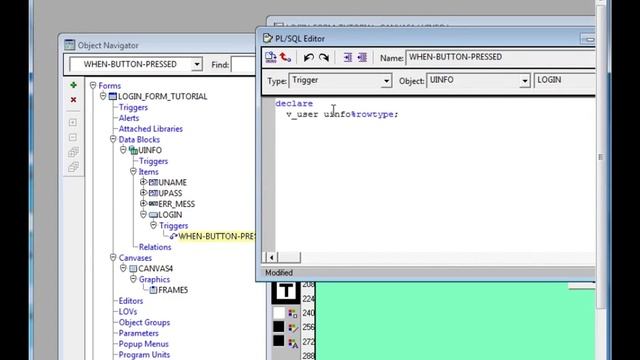Collapse the UINFO block node

[123, 150]
